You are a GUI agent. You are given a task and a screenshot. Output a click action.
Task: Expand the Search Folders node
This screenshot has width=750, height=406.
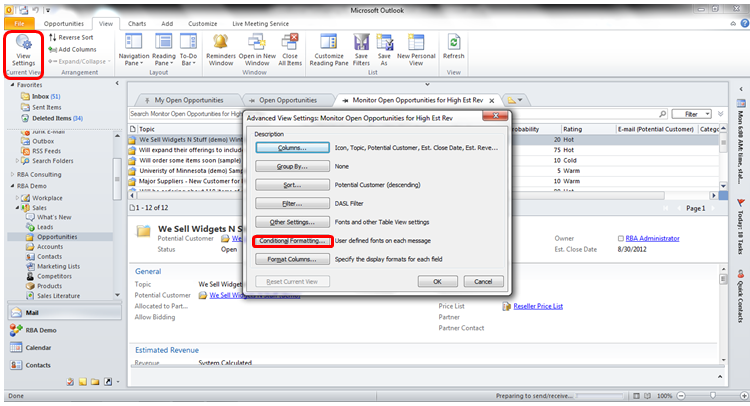[x=18, y=161]
